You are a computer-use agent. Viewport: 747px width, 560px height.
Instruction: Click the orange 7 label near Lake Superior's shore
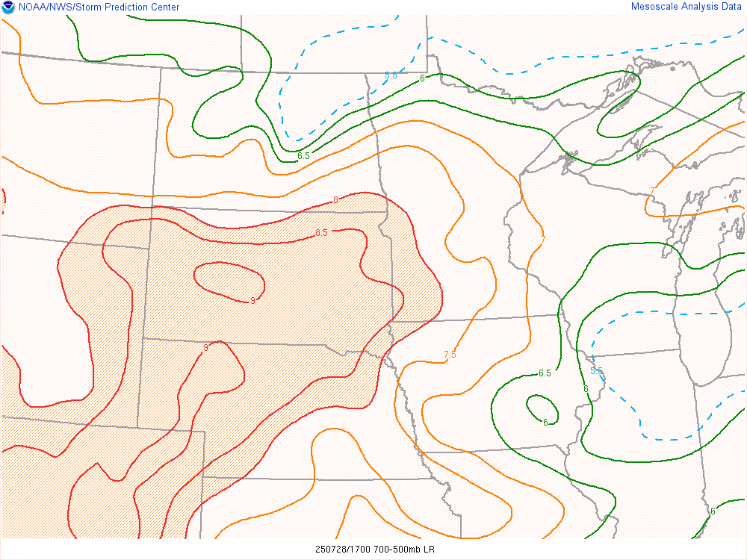coord(652,191)
